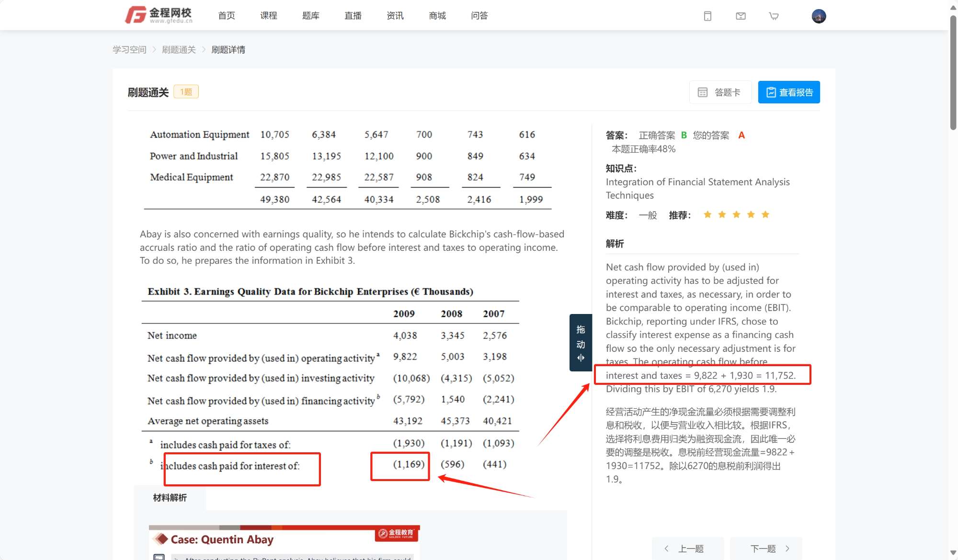Image resolution: width=958 pixels, height=560 pixels.
Task: Go to the 首页 home menu
Action: (227, 16)
